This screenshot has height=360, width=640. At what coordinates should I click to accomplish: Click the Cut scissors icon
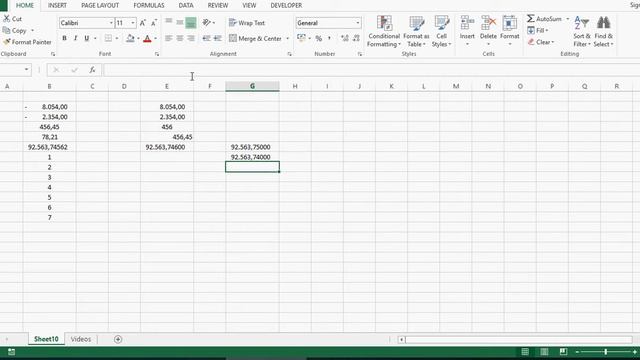(7, 18)
